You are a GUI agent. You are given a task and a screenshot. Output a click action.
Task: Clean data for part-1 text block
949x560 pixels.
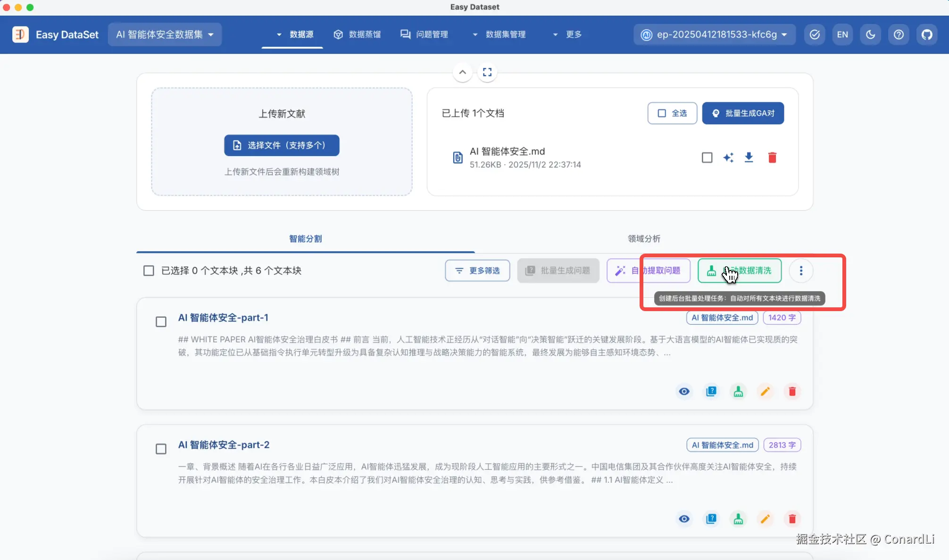(x=738, y=392)
